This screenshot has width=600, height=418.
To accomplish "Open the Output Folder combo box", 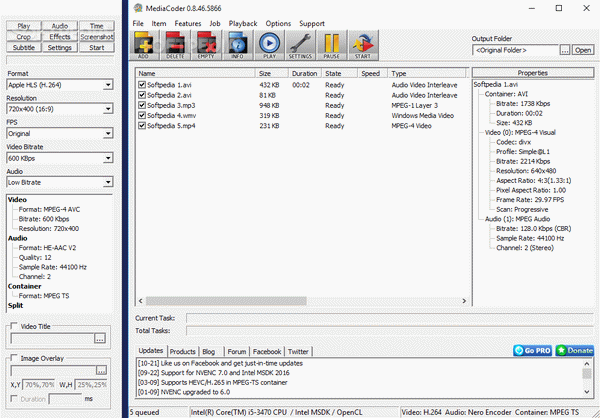I will tap(515, 50).
